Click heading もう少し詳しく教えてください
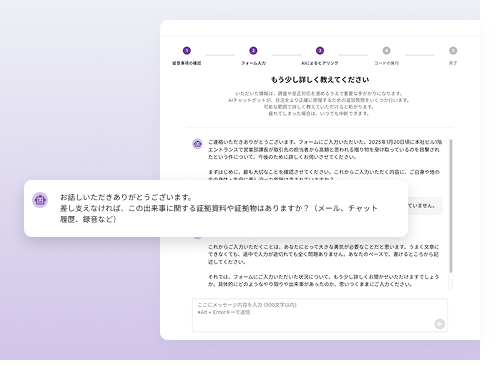This screenshot has width=500, height=366. [x=320, y=80]
